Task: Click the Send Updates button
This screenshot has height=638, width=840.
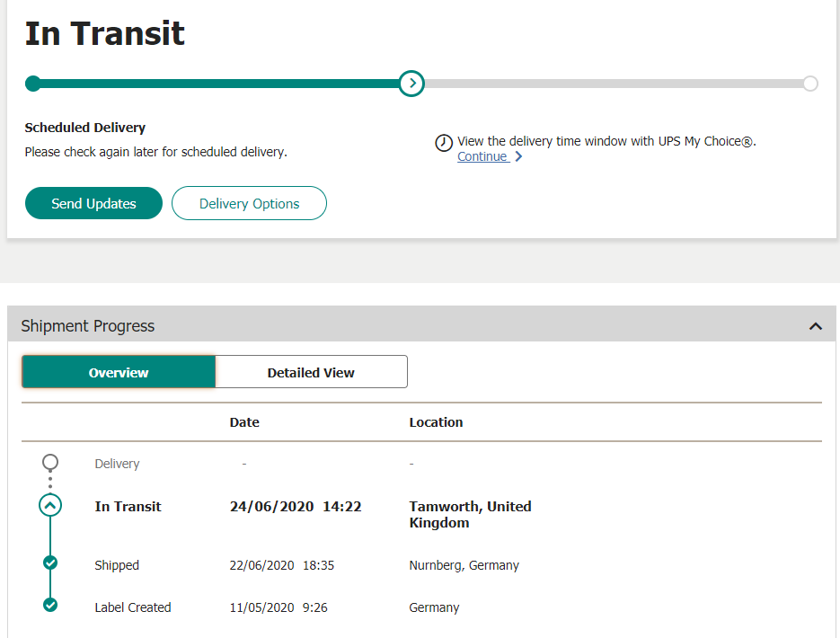Action: click(93, 203)
